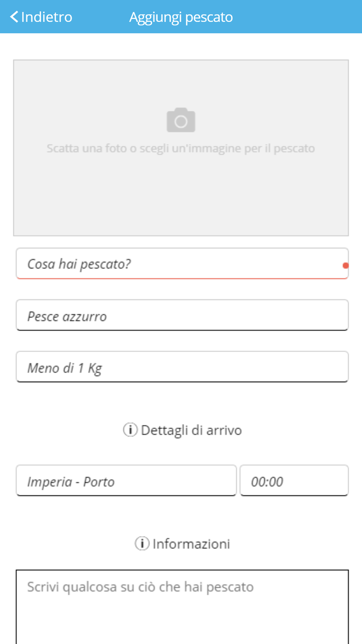Click the info icon beside Informazioni
362x644 pixels.
(142, 543)
